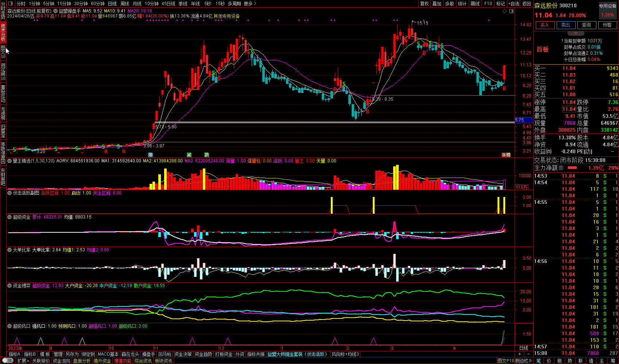This screenshot has height=364, width=619.
Task: Select the 30分钟 period tab
Action: [81, 4]
